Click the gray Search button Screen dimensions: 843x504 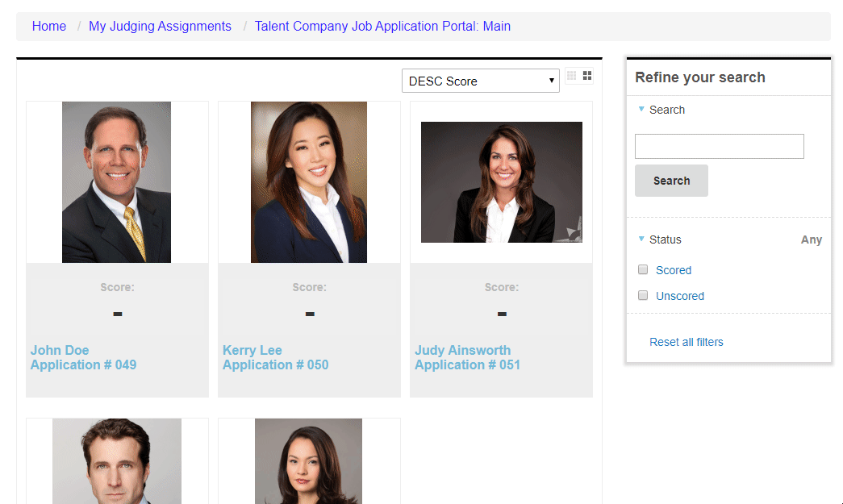671,181
